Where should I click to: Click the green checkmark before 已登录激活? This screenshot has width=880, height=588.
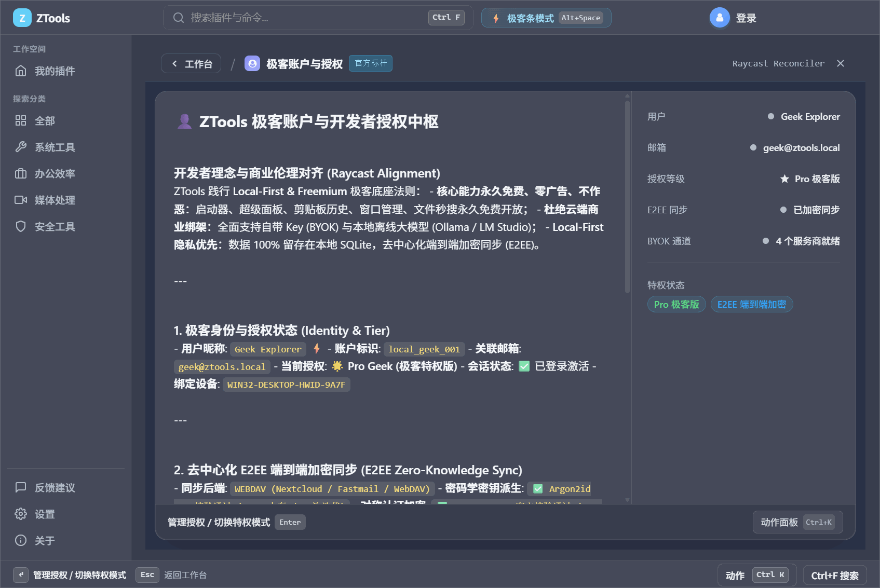point(524,366)
